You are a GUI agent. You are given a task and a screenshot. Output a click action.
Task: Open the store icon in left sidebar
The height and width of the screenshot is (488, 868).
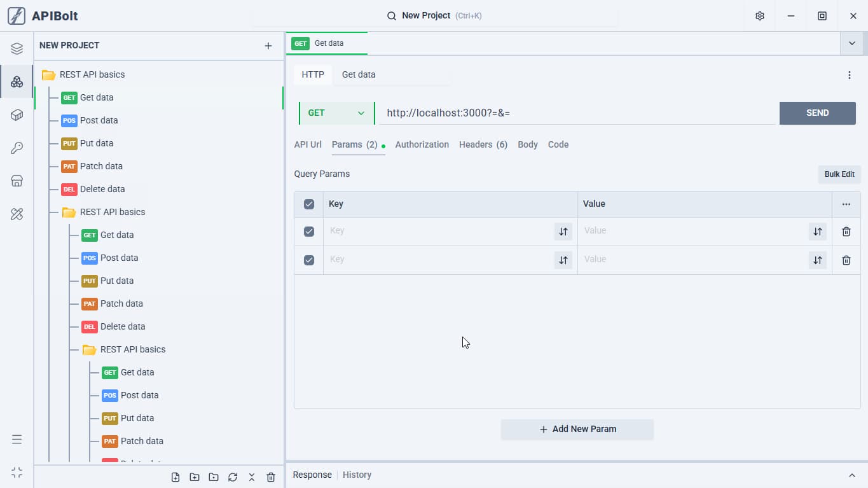pos(17,181)
